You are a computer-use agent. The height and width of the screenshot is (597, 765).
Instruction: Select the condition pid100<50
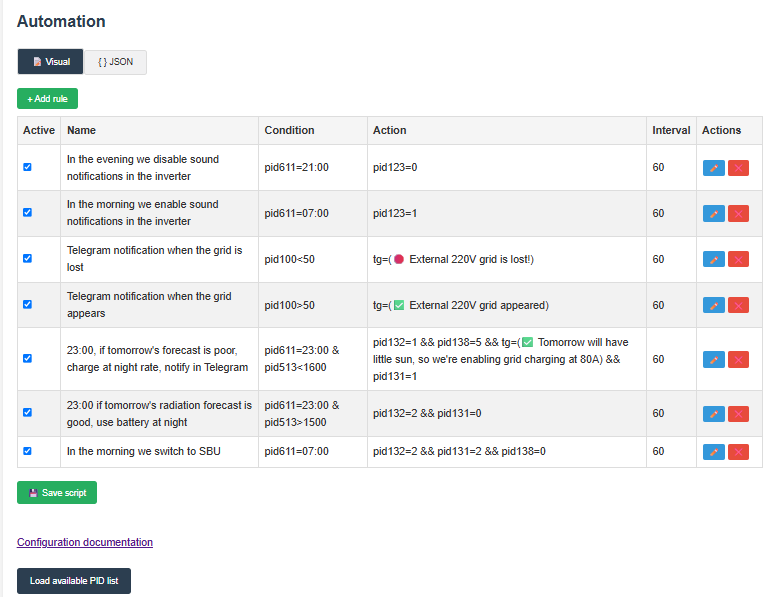point(289,259)
